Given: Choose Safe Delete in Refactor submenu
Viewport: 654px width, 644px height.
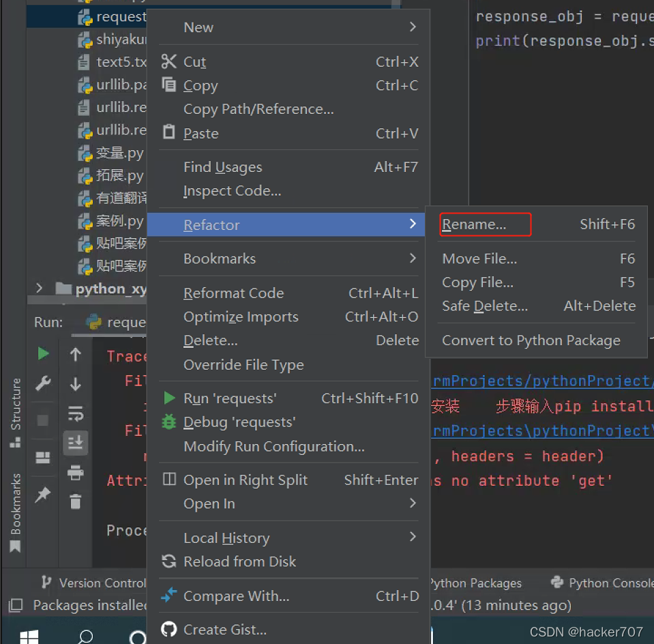Looking at the screenshot, I should pos(538,306).
